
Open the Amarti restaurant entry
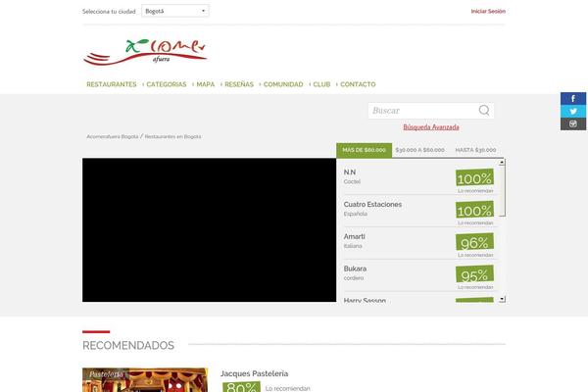[355, 237]
